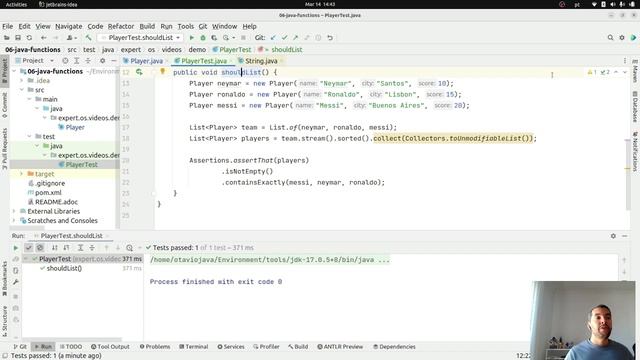Expand all test results
This screenshot has height=360, width=640.
(x=80, y=248)
